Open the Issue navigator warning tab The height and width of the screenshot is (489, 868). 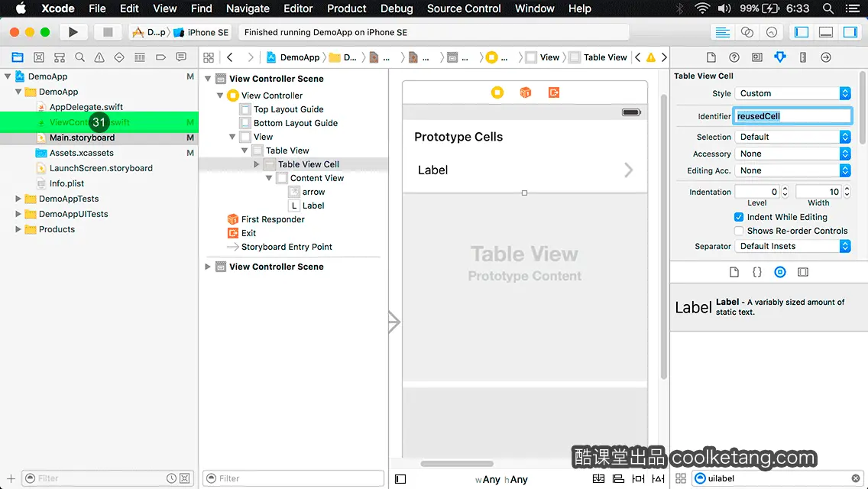[99, 57]
